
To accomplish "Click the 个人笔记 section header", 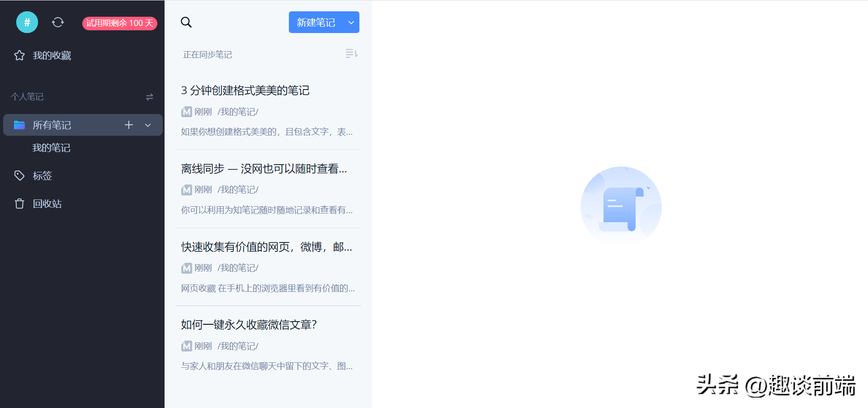I will point(27,97).
